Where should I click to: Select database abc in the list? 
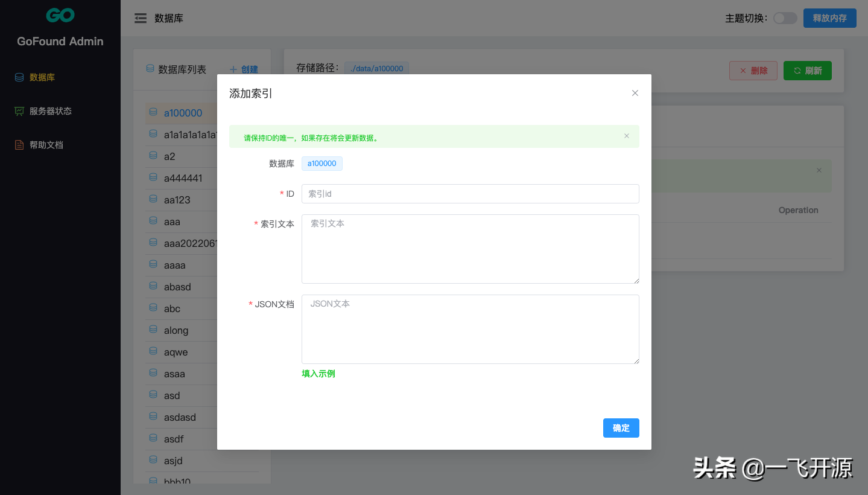(x=181, y=308)
